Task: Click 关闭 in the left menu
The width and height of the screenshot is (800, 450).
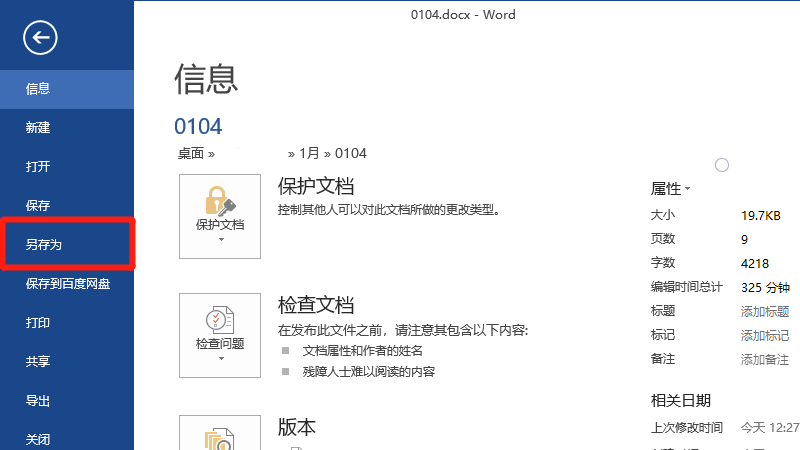Action: (38, 439)
